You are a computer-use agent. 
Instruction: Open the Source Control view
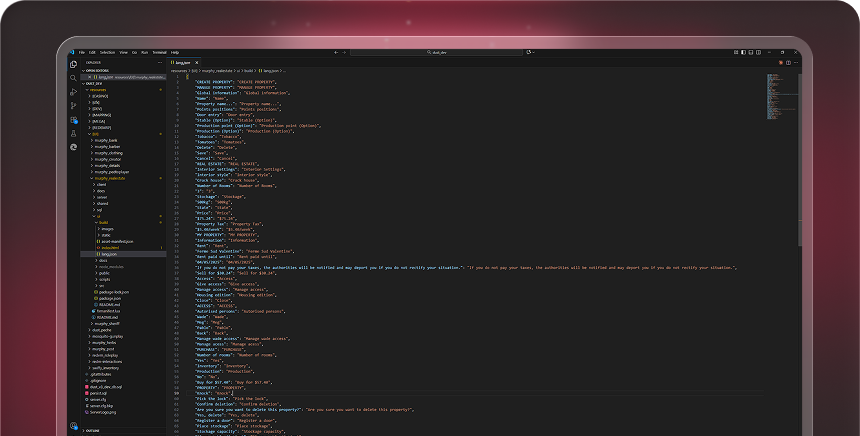(x=73, y=105)
